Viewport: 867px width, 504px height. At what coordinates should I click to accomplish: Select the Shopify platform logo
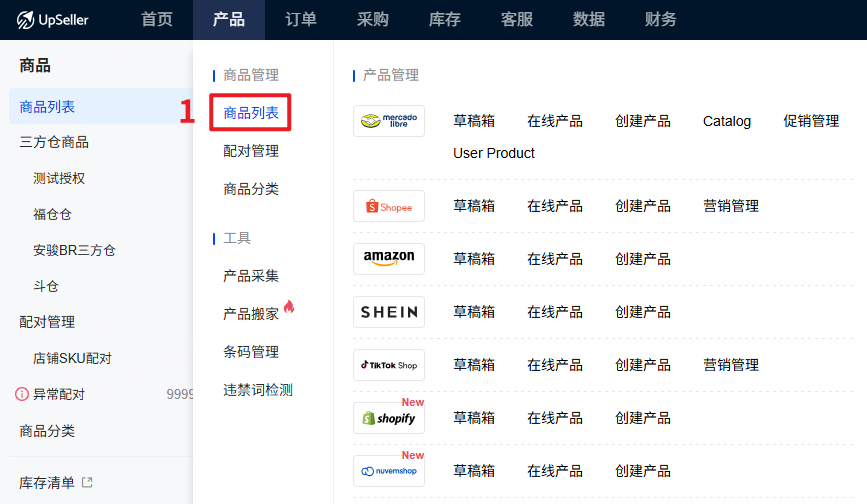click(x=389, y=418)
